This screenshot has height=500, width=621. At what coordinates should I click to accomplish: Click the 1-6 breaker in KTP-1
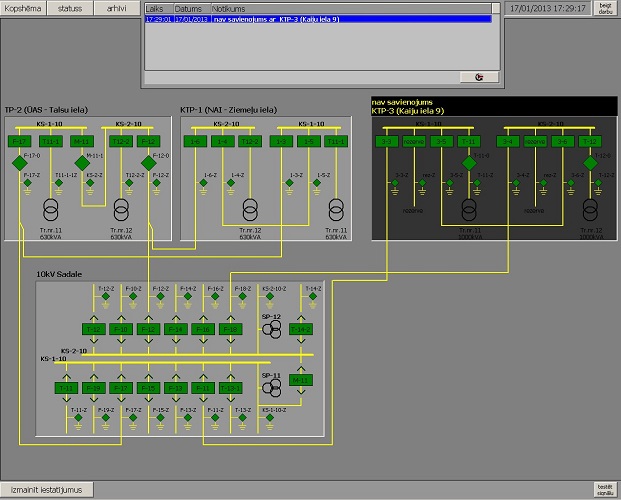196,142
